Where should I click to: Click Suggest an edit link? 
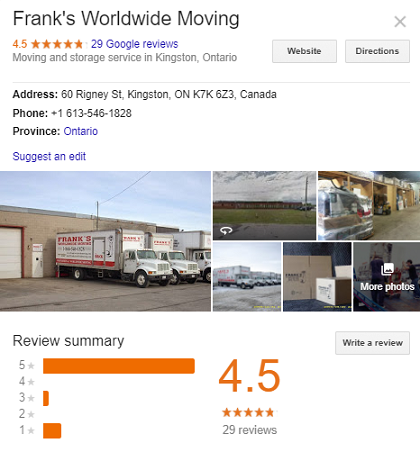coord(49,156)
